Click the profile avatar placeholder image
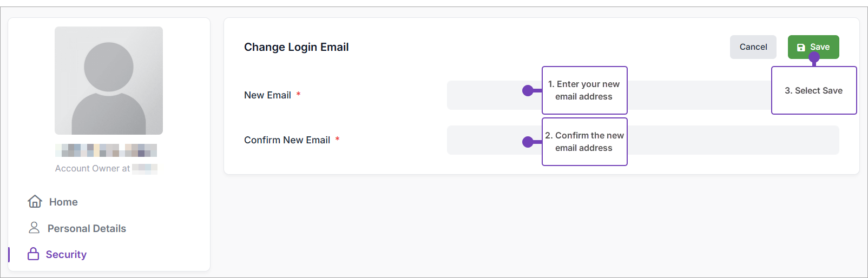The height and width of the screenshot is (278, 868). point(109,81)
